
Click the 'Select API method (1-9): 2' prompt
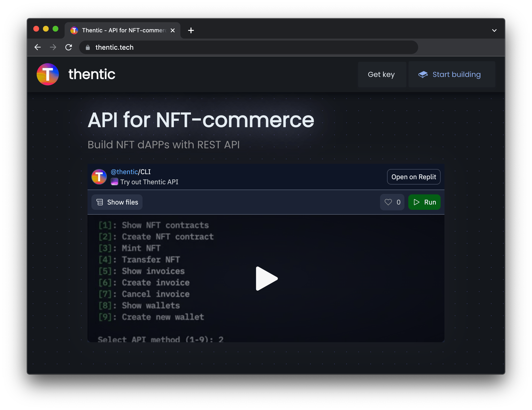(161, 339)
